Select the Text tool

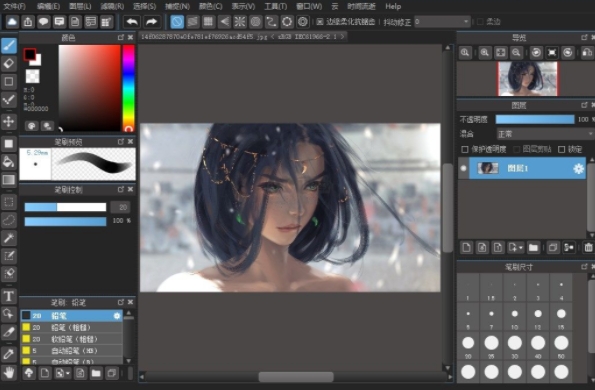(x=9, y=296)
